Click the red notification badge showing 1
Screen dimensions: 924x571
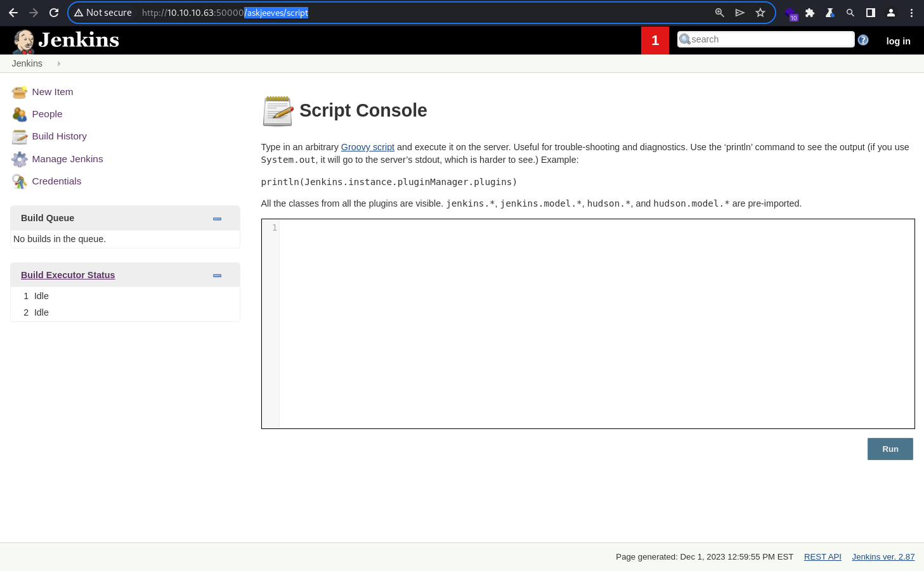pos(655,41)
